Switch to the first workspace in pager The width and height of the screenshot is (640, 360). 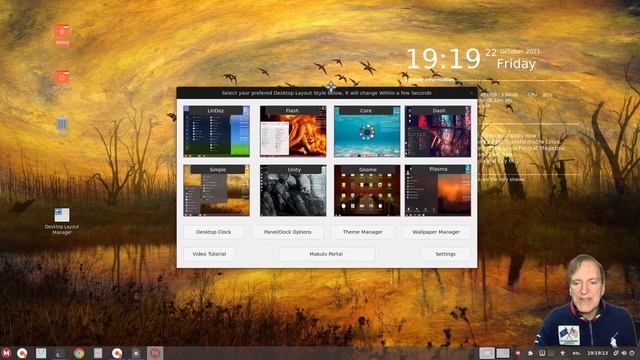pos(487,353)
